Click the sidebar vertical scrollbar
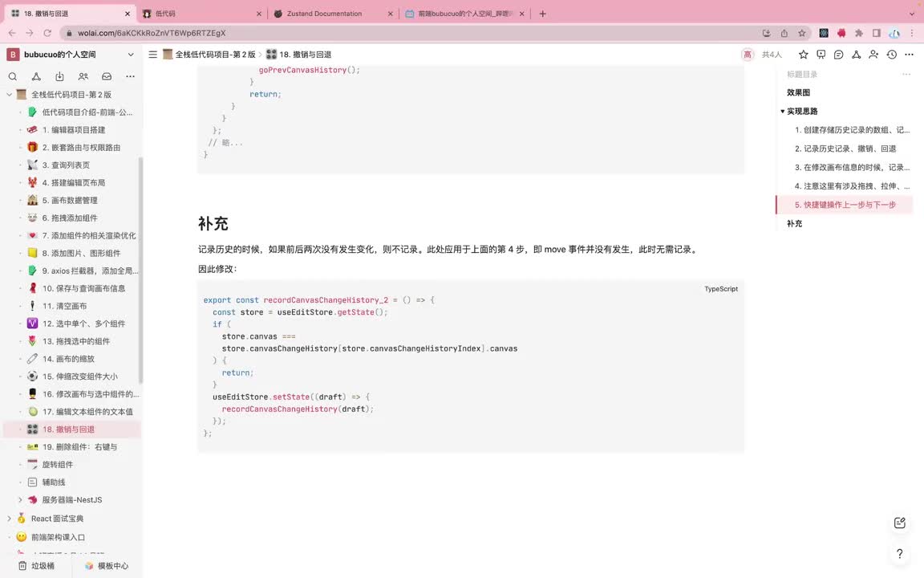 (140, 270)
